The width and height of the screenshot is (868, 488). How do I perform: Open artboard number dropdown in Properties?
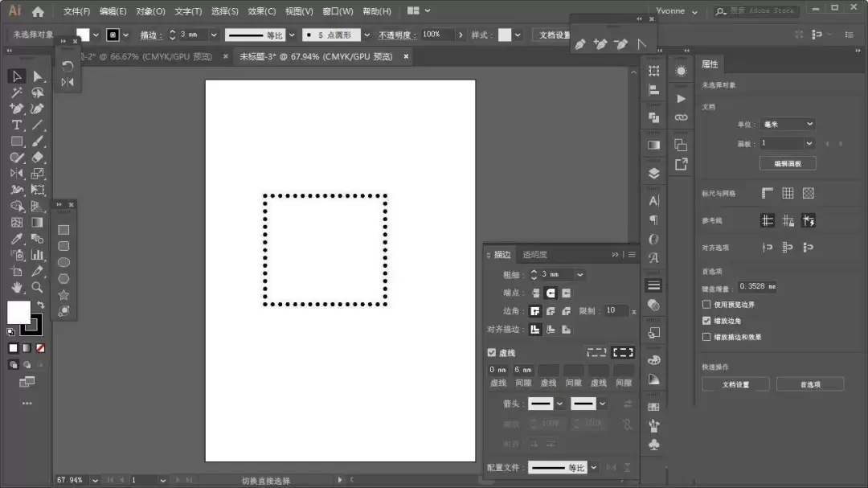(x=809, y=143)
